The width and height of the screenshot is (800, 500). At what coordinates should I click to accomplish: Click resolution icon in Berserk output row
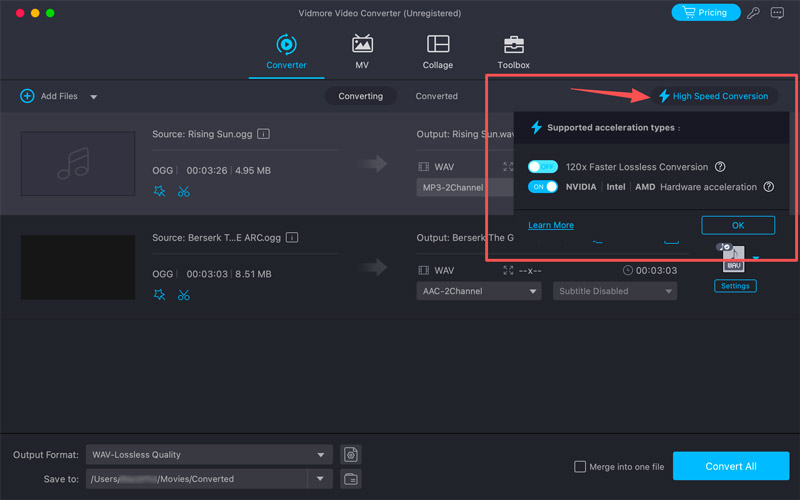coord(508,270)
